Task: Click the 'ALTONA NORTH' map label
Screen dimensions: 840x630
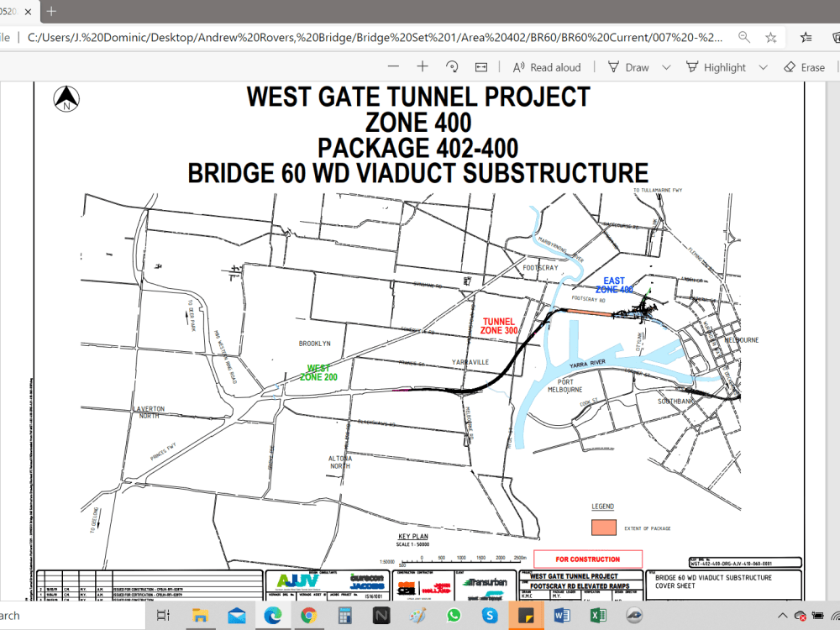Action: pyautogui.click(x=339, y=462)
